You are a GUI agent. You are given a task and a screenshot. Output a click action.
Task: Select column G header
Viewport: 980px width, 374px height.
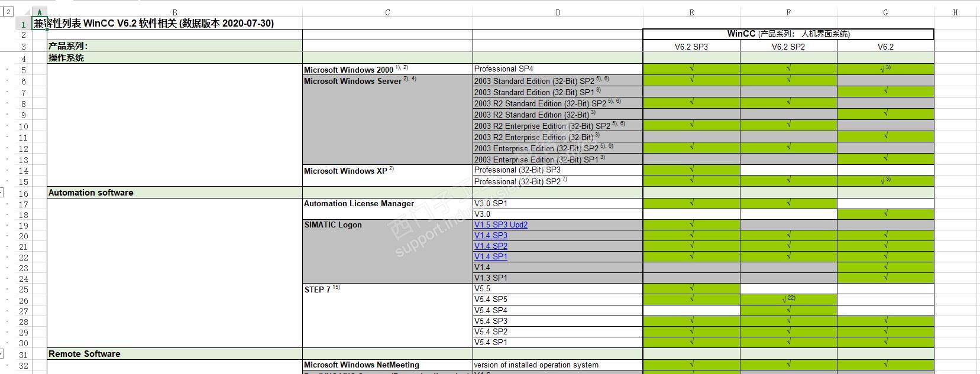885,12
